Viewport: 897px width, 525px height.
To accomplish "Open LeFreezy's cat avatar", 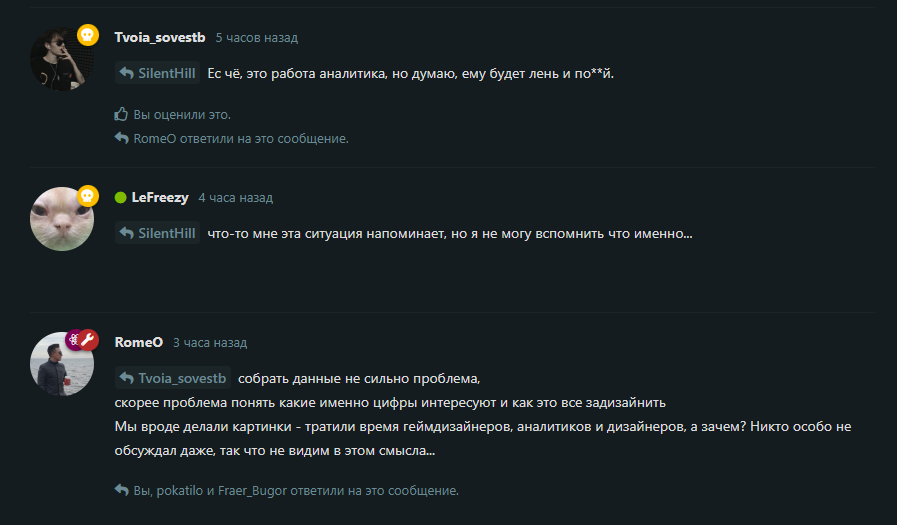I will [x=62, y=219].
